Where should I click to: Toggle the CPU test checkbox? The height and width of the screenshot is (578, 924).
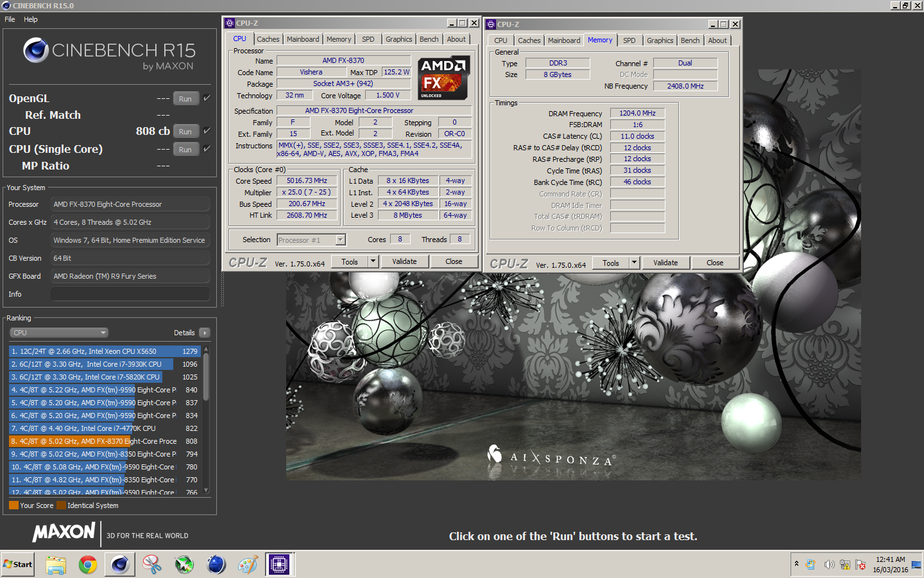point(207,130)
